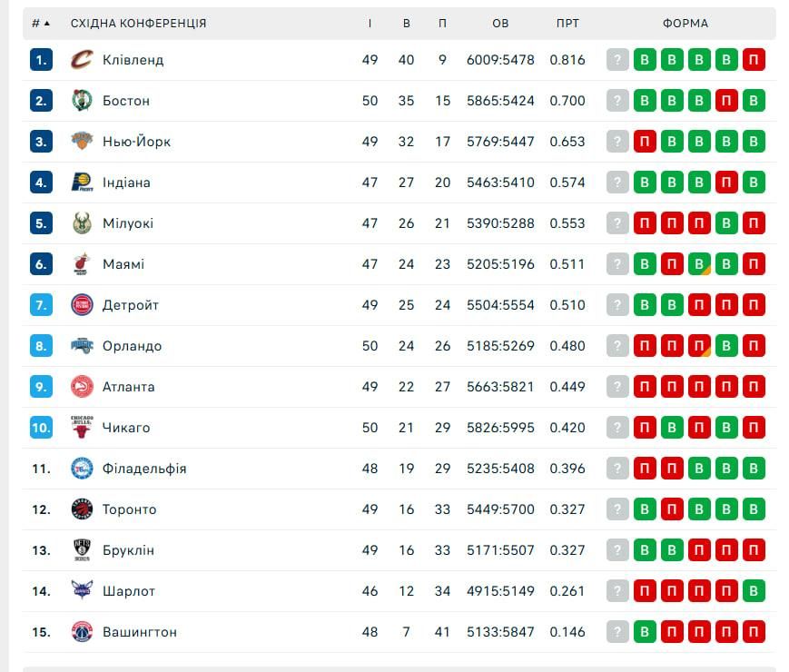Click the rank 7 badge for Детройт
This screenshot has height=672, width=789.
tap(41, 305)
